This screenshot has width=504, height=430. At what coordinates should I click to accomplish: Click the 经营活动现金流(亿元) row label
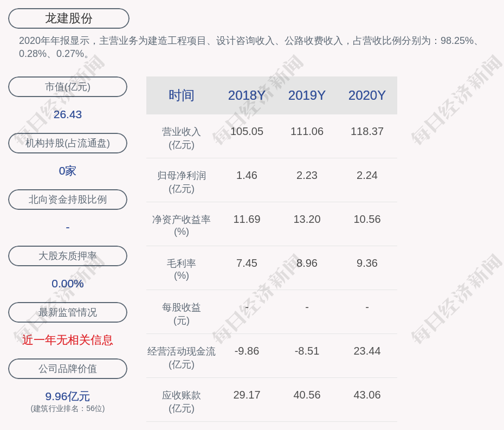coord(182,358)
